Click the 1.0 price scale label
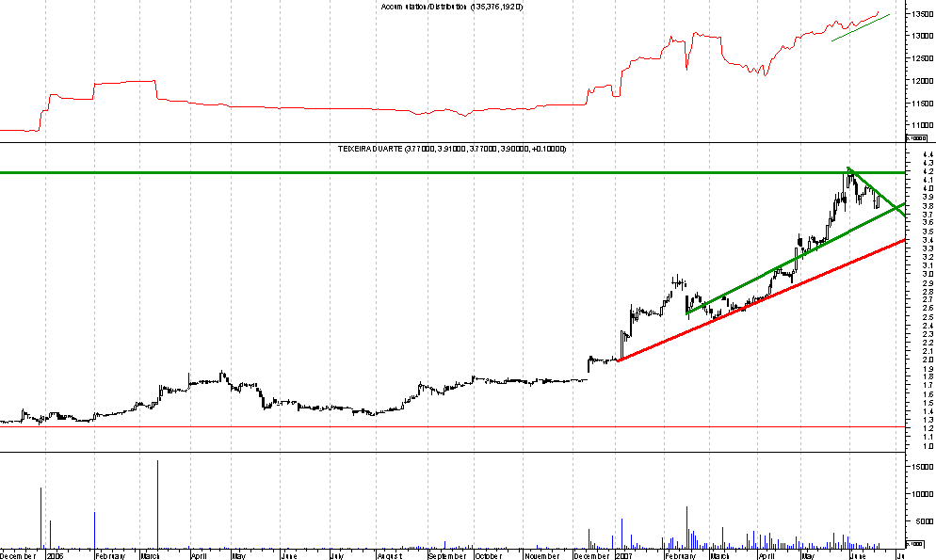 [928, 447]
